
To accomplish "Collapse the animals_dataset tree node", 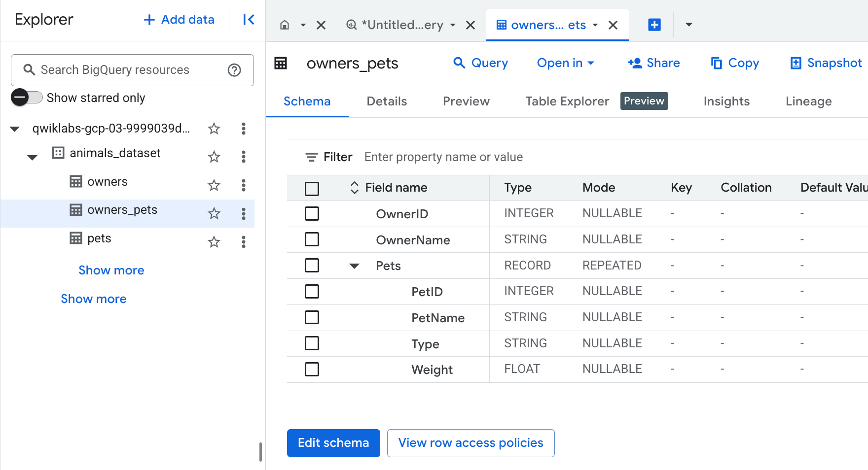I will pos(32,158).
